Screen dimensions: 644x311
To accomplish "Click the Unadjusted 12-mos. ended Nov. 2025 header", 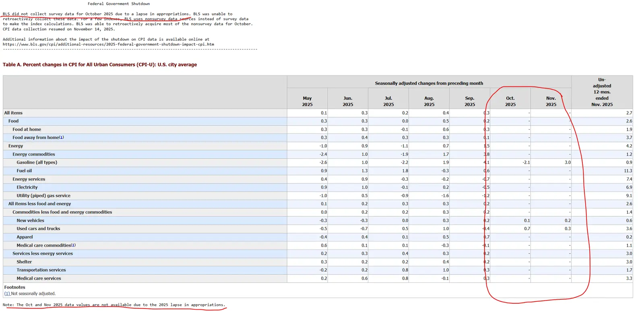I will point(602,92).
